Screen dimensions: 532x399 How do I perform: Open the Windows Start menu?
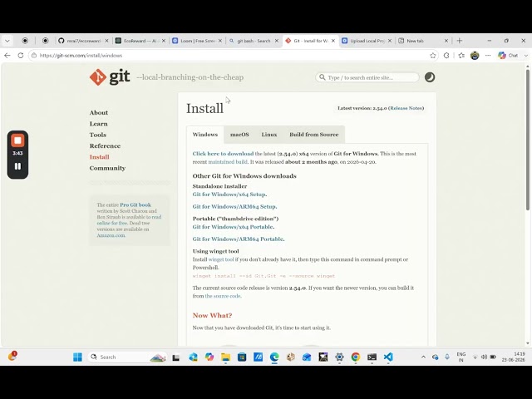tap(77, 357)
